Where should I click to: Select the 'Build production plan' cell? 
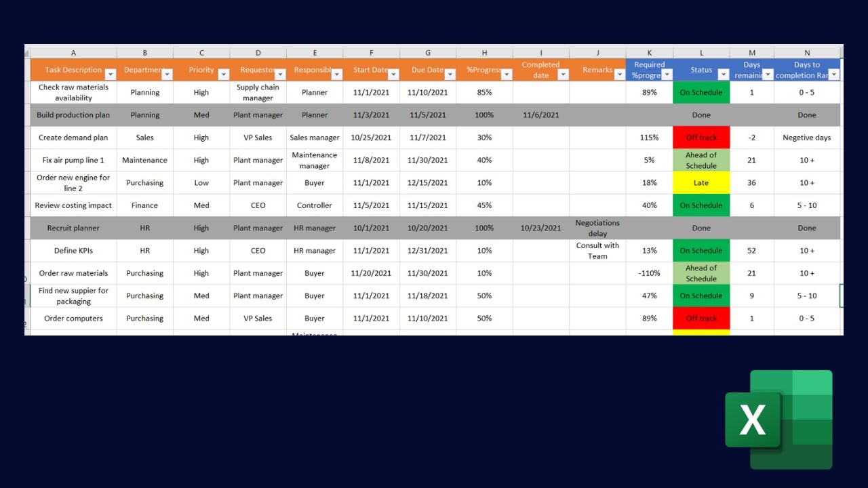tap(73, 115)
